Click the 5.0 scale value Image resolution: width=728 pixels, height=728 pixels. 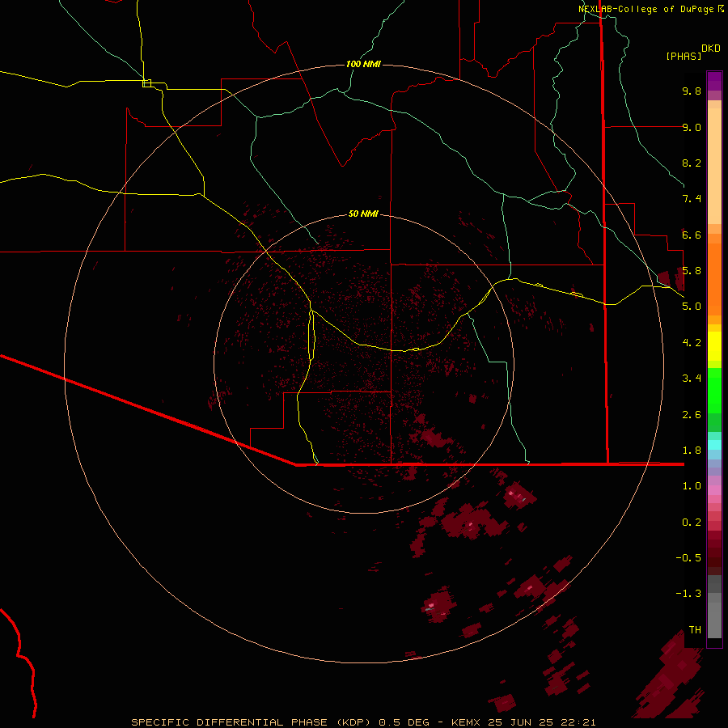coord(692,307)
